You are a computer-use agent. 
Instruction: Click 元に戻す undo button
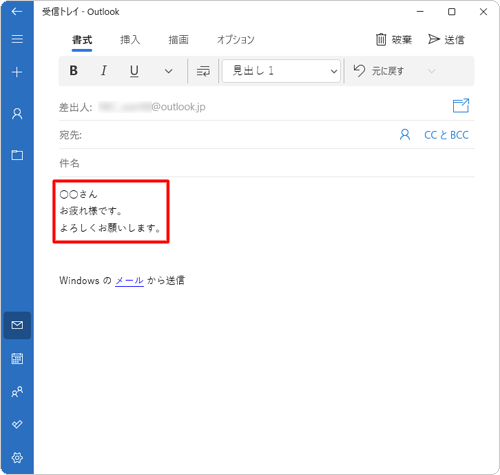point(378,71)
